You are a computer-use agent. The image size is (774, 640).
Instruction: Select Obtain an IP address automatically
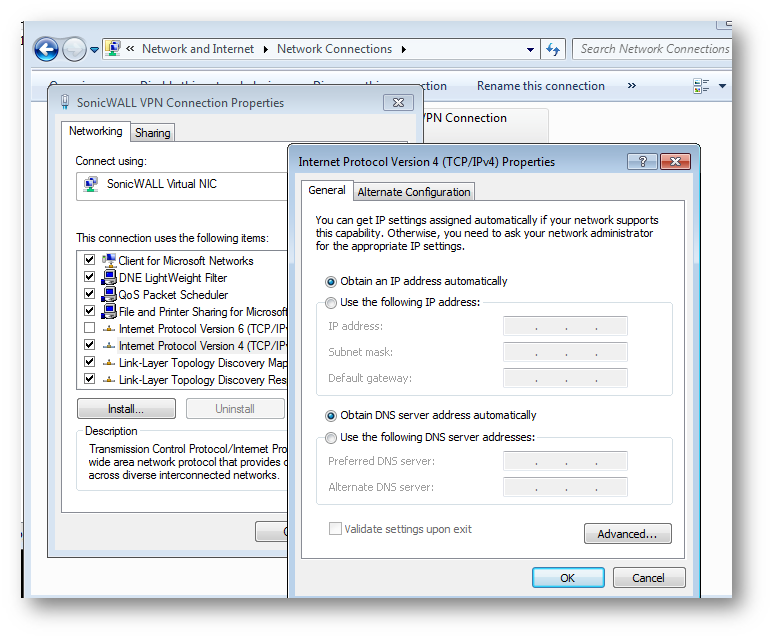pyautogui.click(x=331, y=282)
